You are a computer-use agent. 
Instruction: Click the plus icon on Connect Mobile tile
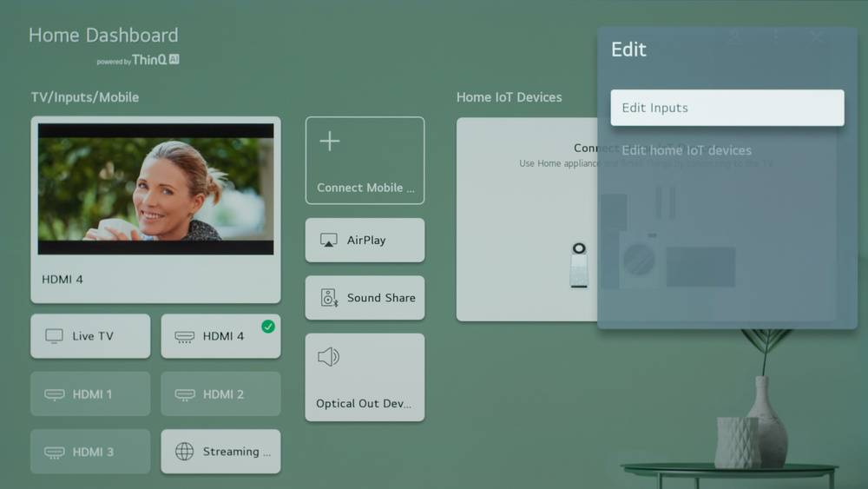coord(330,142)
